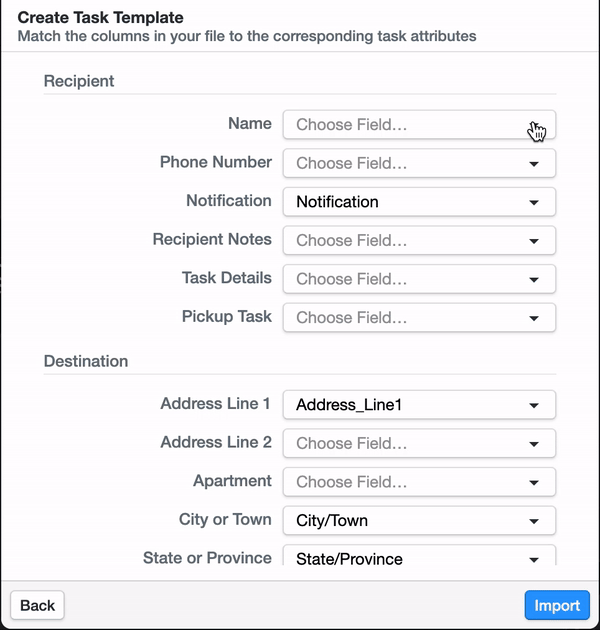Expand the Task Details dropdown arrow
600x630 pixels.
click(x=534, y=280)
